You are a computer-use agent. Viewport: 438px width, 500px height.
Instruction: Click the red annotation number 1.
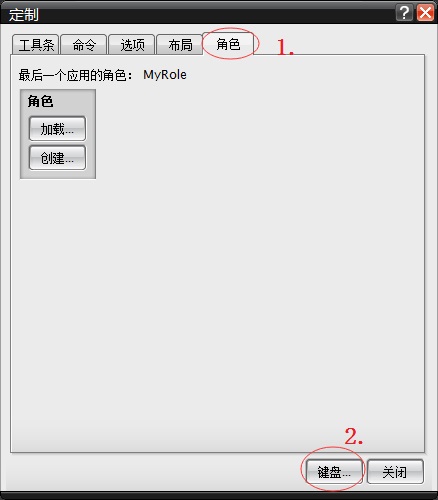tap(285, 47)
